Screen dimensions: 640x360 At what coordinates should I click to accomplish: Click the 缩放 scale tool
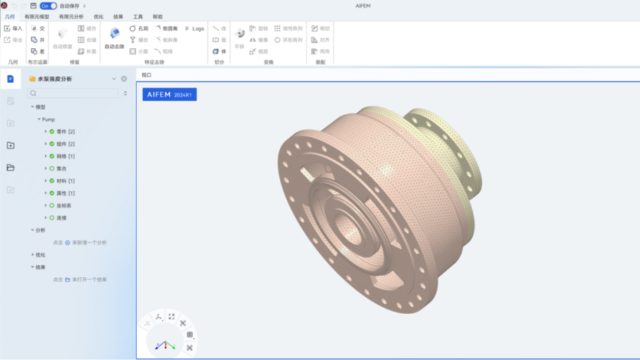point(259,51)
